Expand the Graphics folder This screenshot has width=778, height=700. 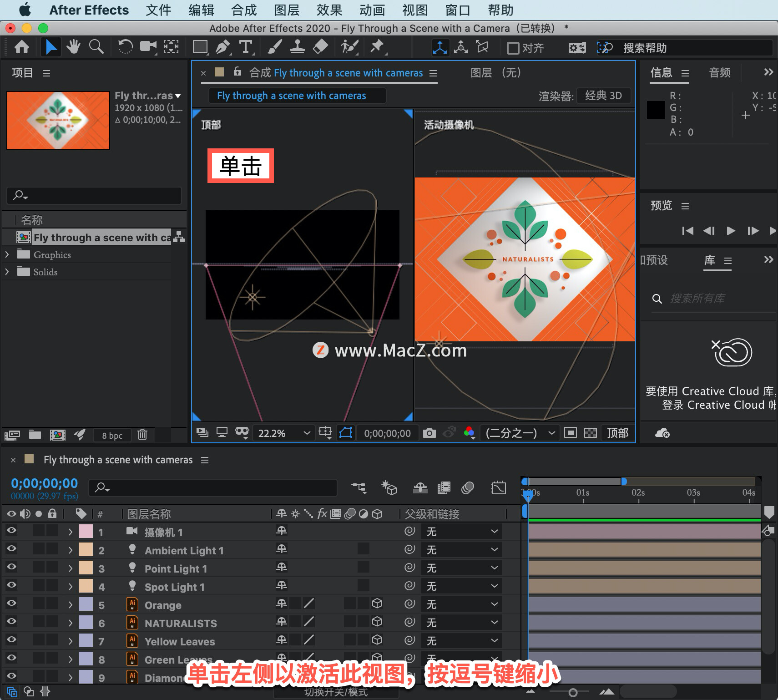[7, 254]
